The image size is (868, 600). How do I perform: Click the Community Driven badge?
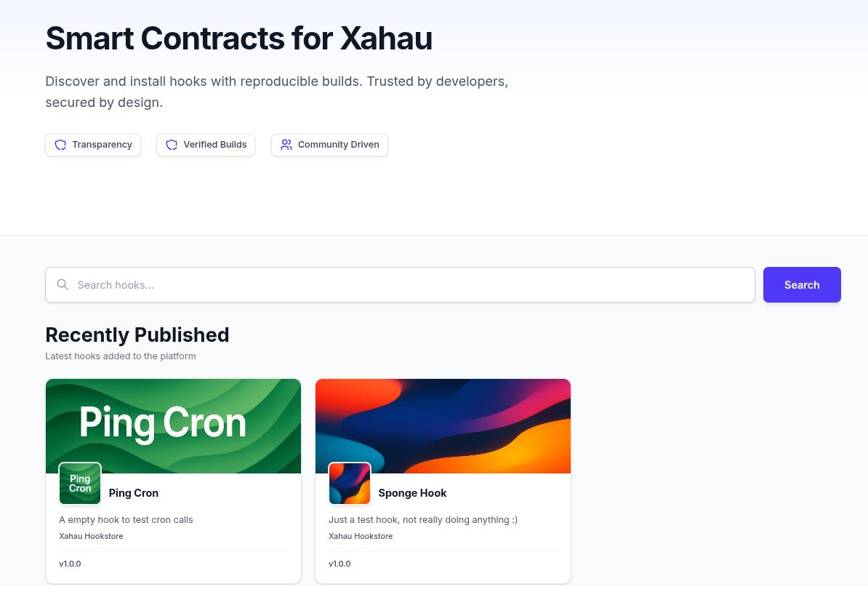click(x=329, y=145)
